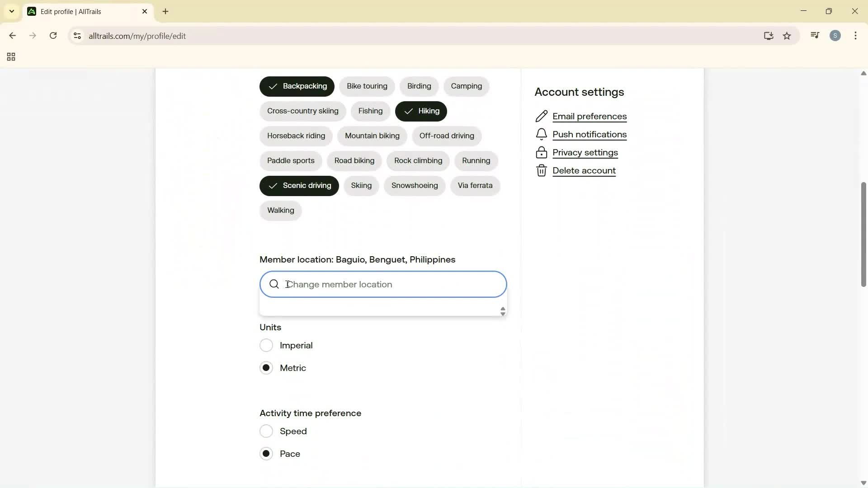Screen dimensions: 868x488
Task: Select the Speed activity time preference
Action: coord(266,431)
